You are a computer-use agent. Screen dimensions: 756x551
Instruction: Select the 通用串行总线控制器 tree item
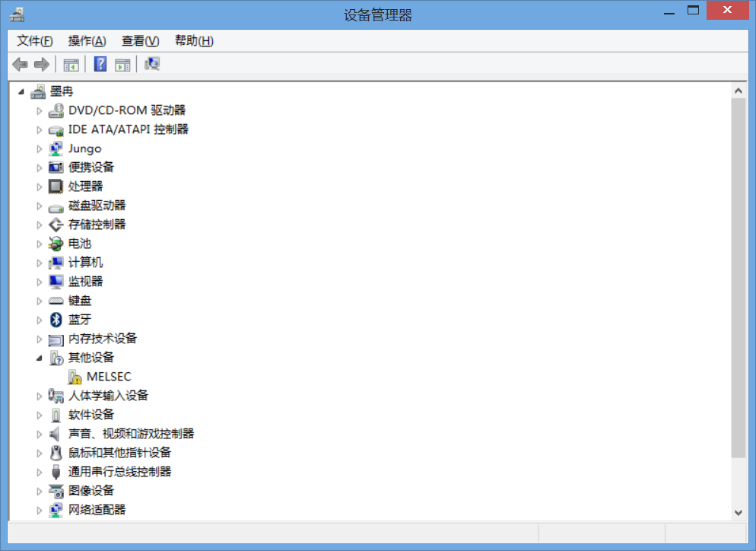[119, 472]
